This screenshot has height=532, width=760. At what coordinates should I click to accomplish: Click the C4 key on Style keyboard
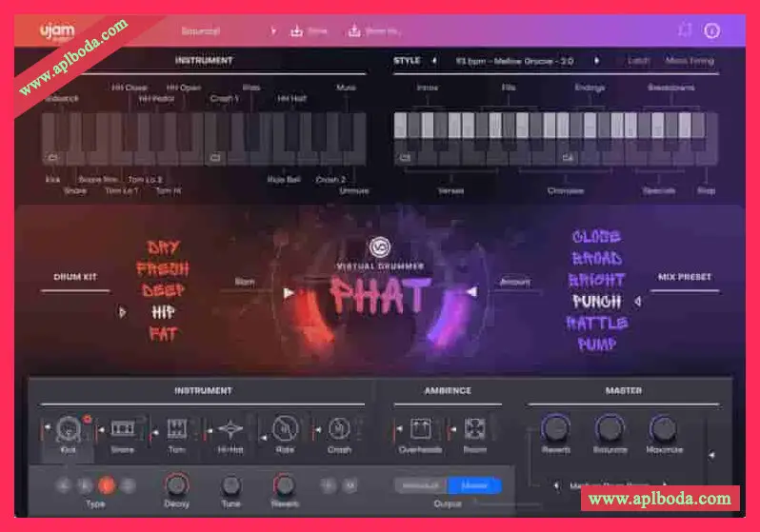[x=567, y=152]
